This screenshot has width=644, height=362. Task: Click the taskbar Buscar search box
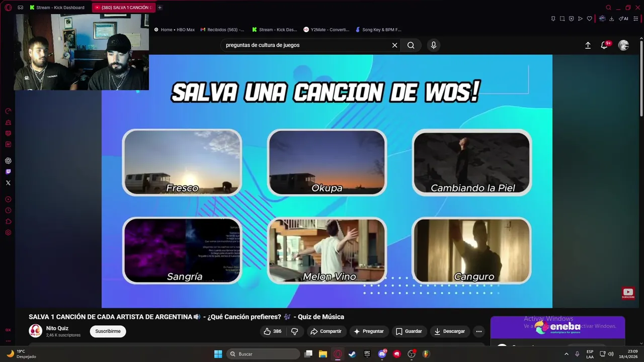[263, 354]
